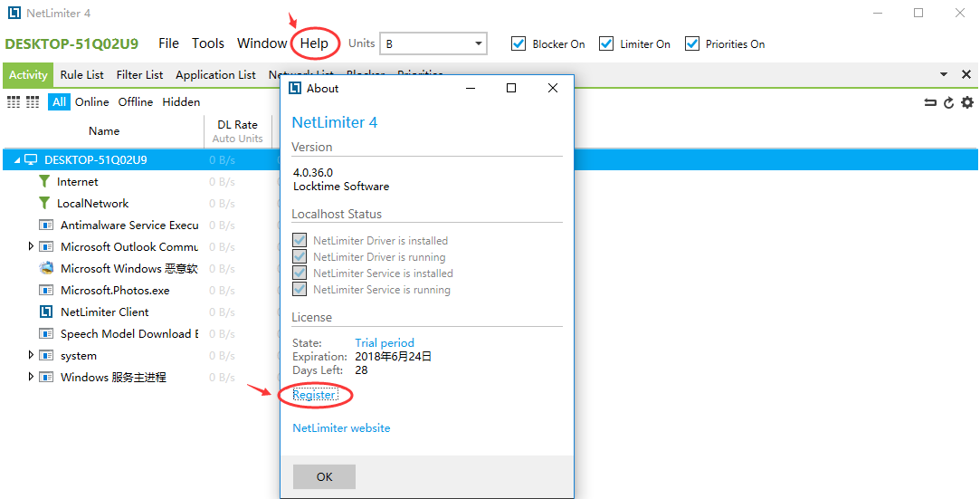Click the Microsoft Windows 恶意软 app icon
The height and width of the screenshot is (499, 980).
(46, 268)
